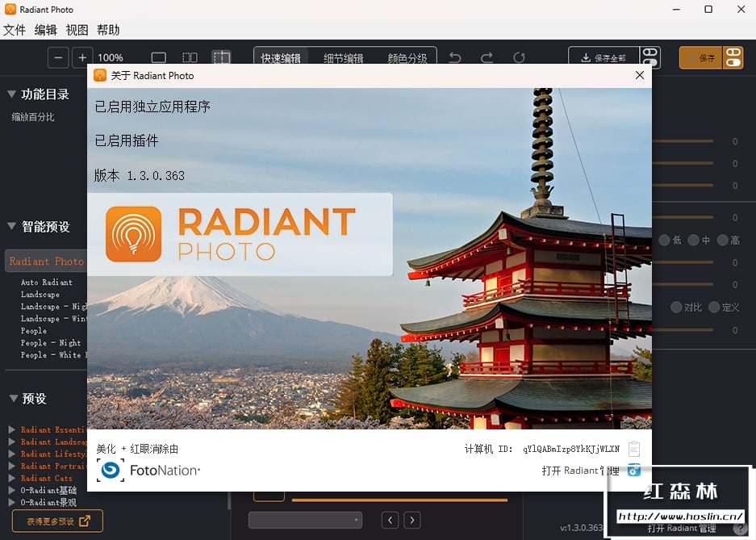Click the orange 保存 button

700,58
